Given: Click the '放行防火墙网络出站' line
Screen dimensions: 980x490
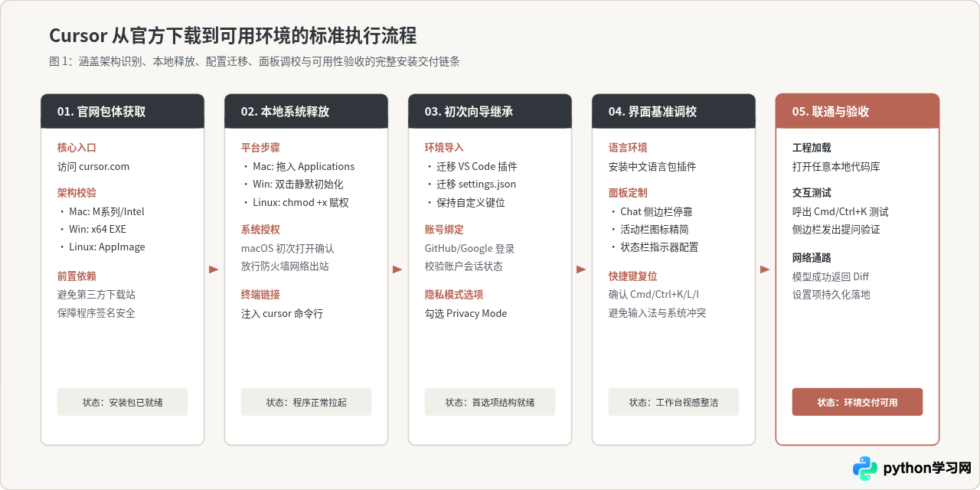Looking at the screenshot, I should pyautogui.click(x=286, y=266).
